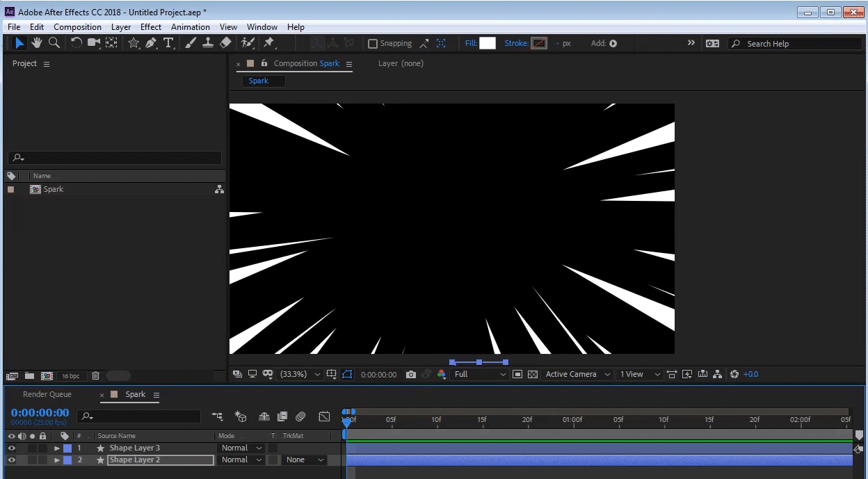
Task: Select the Hand tool
Action: tap(36, 42)
